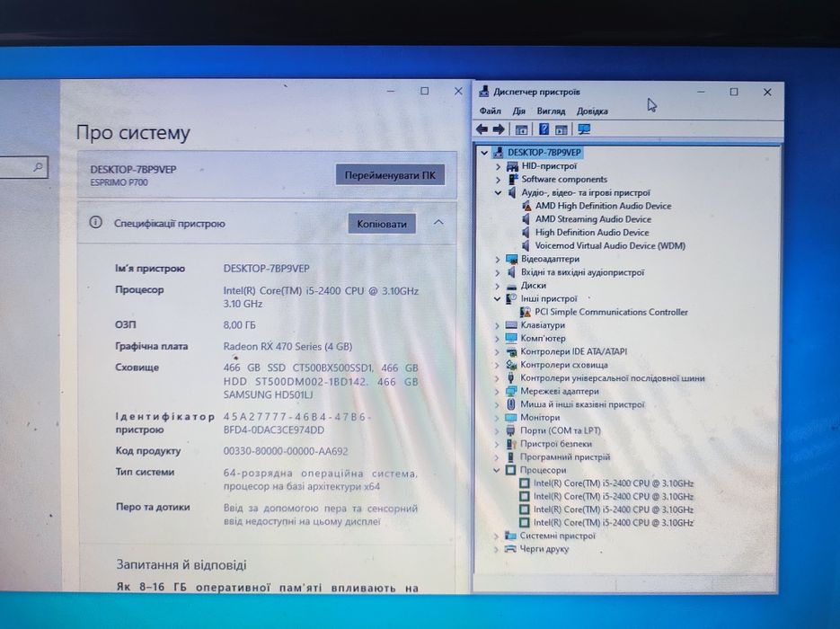This screenshot has width=840, height=629.
Task: Click the Програмний пристрій icon
Action: [x=510, y=457]
